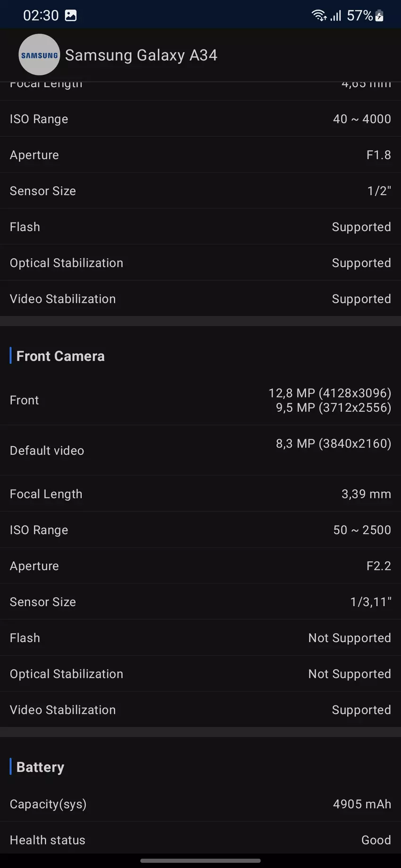Select the Default video 8,3 MP row
This screenshot has width=401, height=868.
click(200, 450)
